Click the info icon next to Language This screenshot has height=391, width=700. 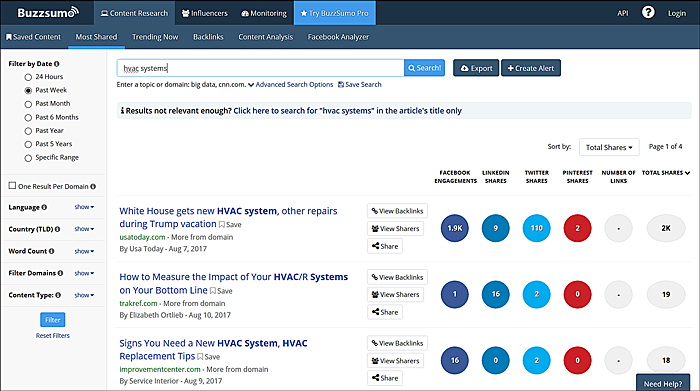(x=44, y=207)
